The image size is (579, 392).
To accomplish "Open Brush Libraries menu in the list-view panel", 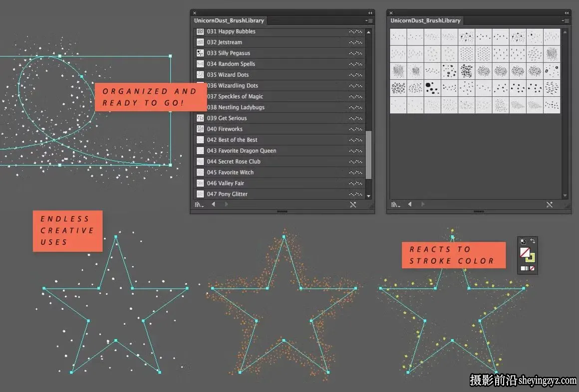I will point(199,204).
